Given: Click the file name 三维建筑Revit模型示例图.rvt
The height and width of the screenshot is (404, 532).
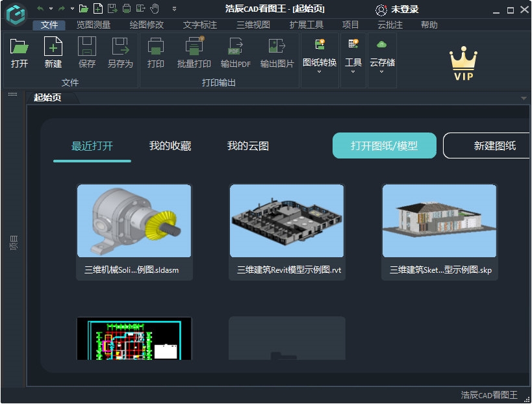Looking at the screenshot, I should tap(289, 270).
